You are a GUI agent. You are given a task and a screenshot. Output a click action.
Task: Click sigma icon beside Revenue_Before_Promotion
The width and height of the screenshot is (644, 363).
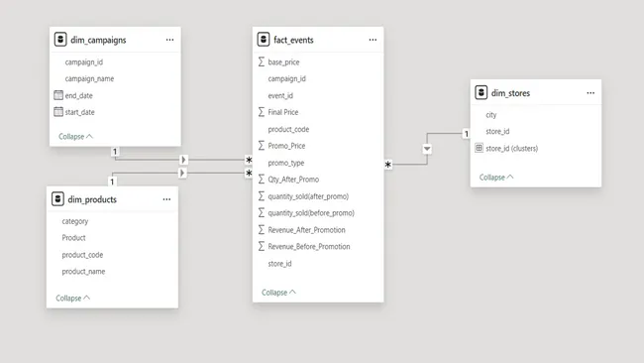point(262,246)
